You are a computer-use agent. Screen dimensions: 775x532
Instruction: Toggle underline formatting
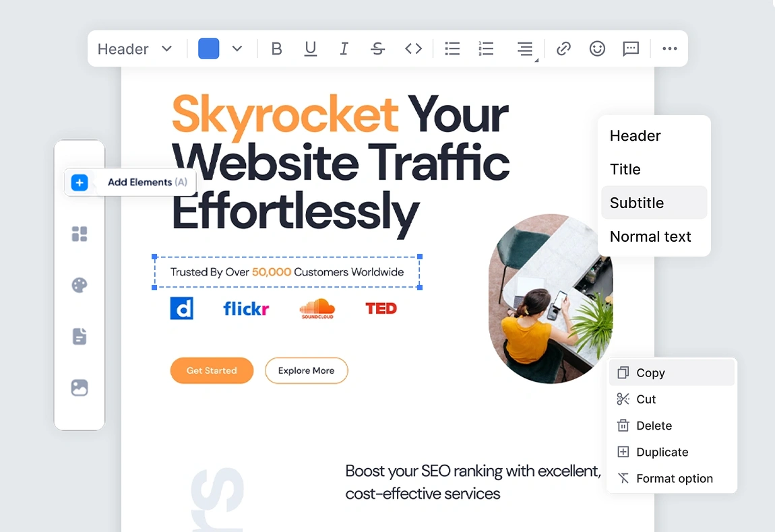pyautogui.click(x=311, y=48)
